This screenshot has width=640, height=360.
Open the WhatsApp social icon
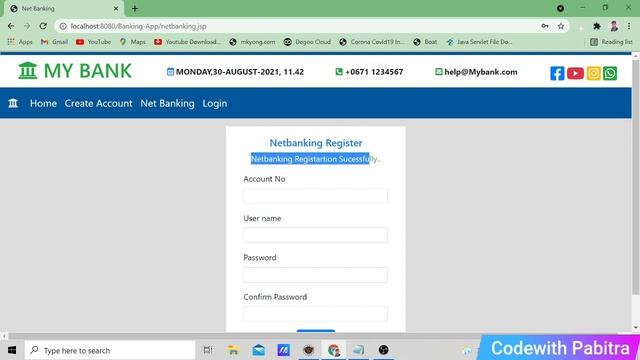610,73
